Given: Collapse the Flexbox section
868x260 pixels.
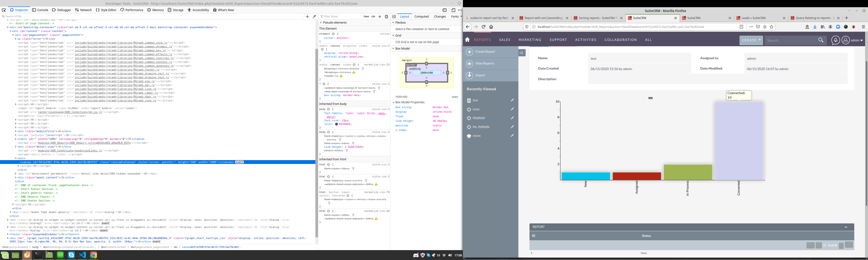Looking at the screenshot, I should [393, 23].
